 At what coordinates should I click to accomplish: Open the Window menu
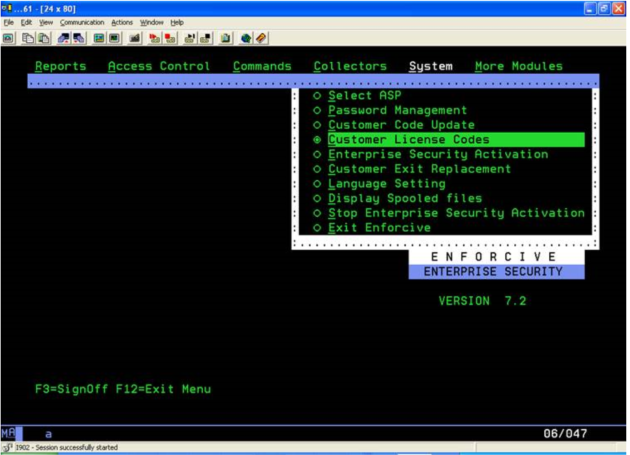151,23
